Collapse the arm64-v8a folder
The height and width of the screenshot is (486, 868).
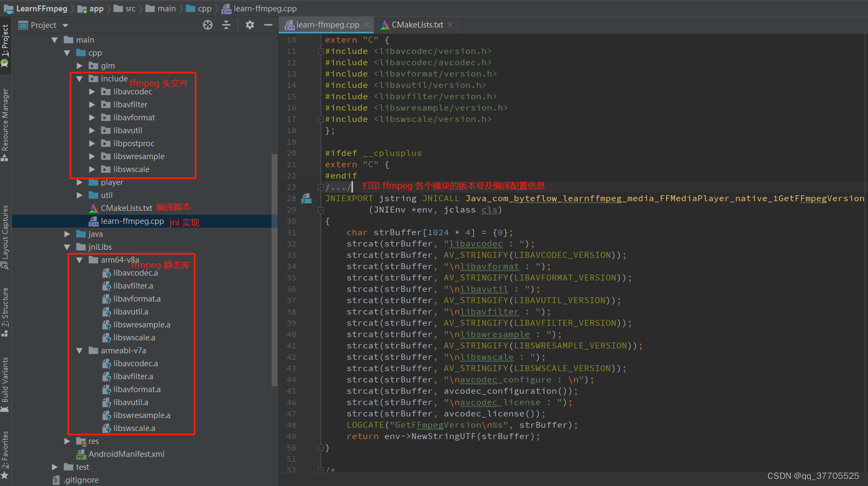click(x=79, y=260)
